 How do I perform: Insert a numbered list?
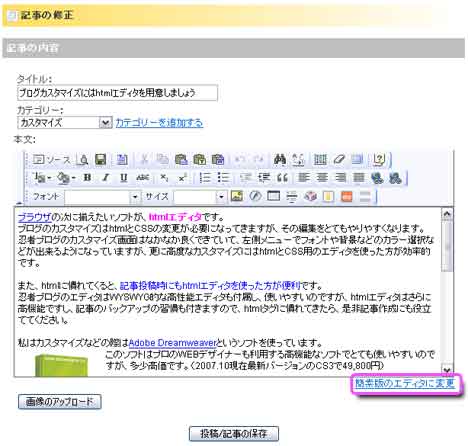click(x=205, y=178)
